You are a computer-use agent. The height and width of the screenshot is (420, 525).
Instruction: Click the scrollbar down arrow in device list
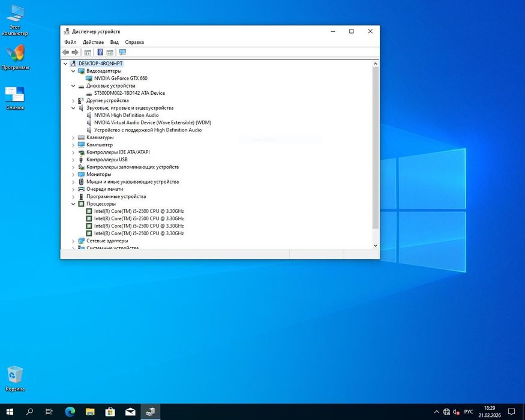click(376, 245)
